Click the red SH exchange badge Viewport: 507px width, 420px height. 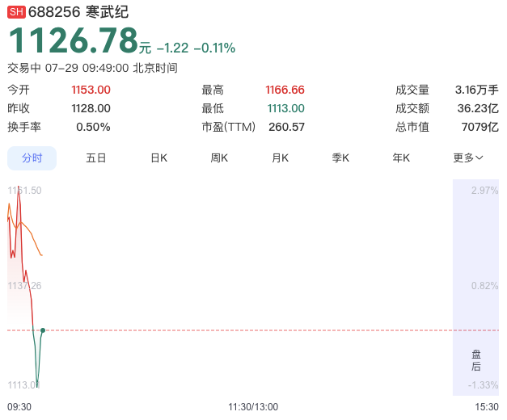click(16, 12)
